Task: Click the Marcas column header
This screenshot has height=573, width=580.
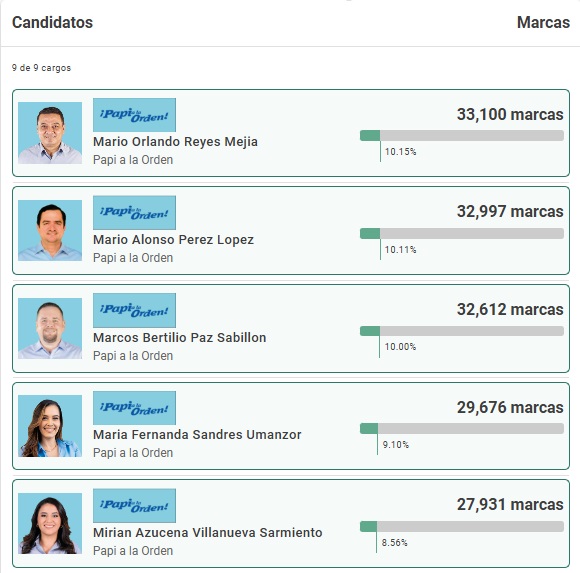Action: pyautogui.click(x=543, y=23)
